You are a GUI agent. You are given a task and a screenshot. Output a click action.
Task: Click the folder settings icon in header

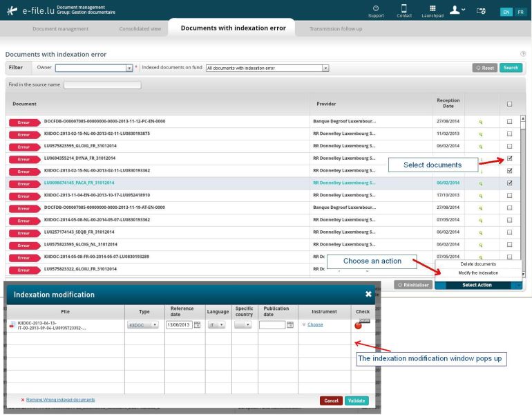pyautogui.click(x=482, y=11)
